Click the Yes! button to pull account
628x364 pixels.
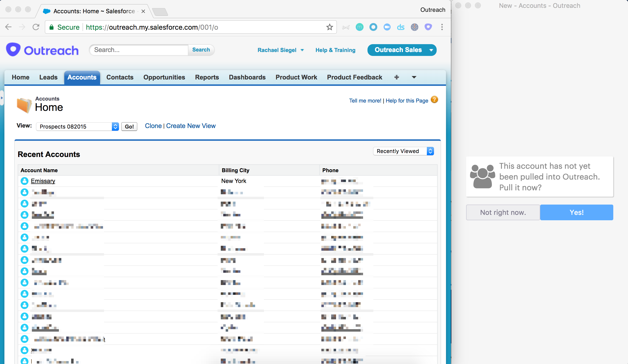[x=576, y=212]
